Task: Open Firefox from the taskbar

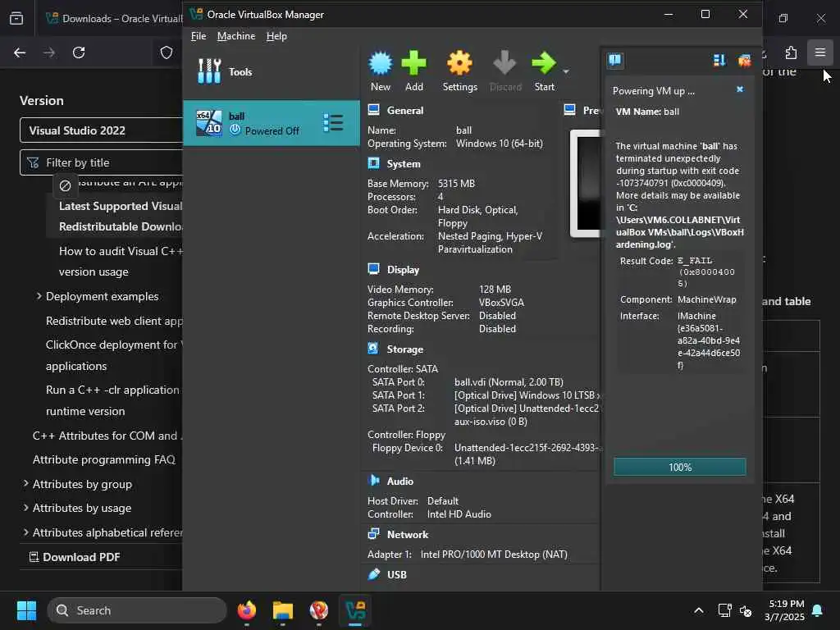Action: (x=247, y=610)
